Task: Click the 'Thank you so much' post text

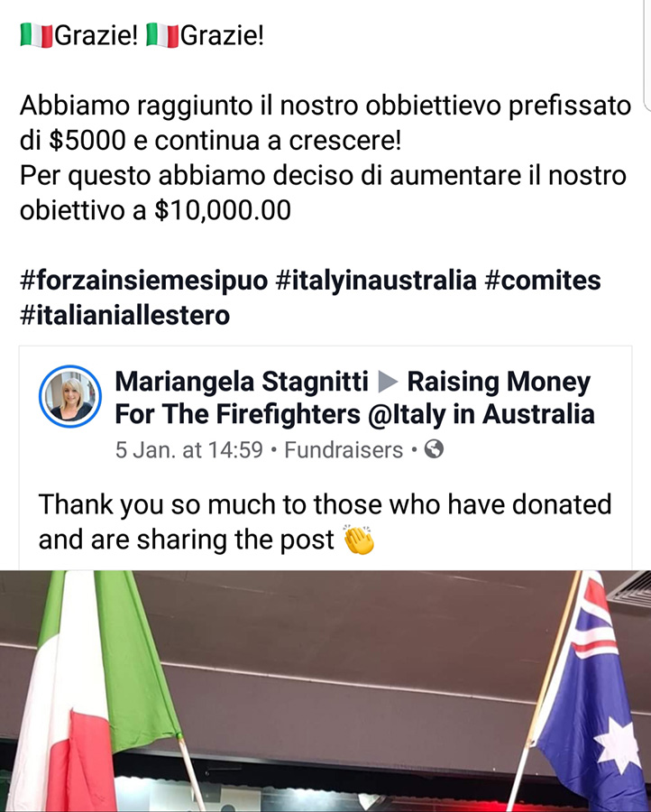Action: tap(325, 522)
